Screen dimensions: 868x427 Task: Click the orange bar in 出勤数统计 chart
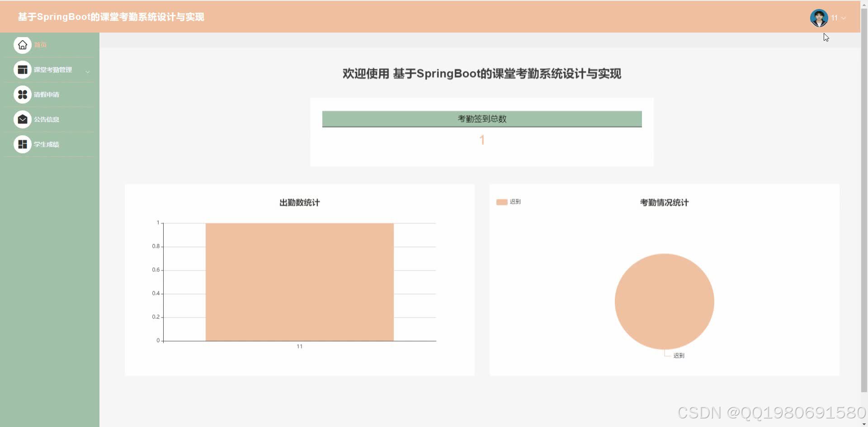(x=299, y=280)
